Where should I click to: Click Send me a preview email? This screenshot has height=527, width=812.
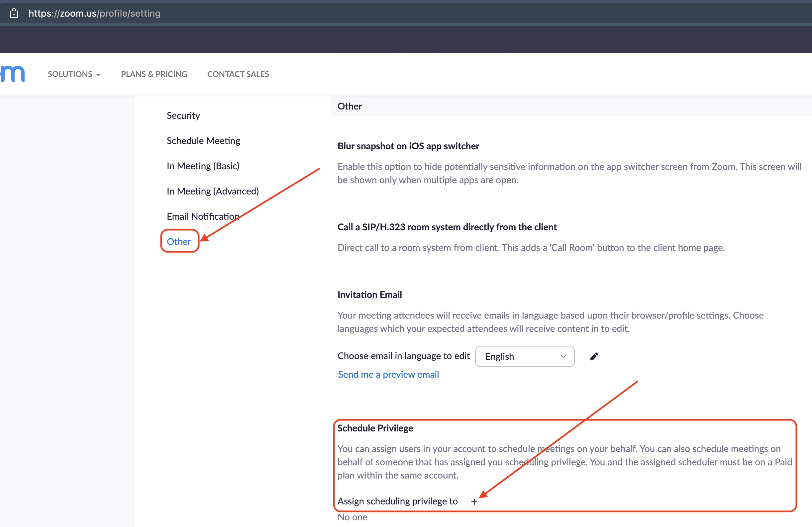[388, 374]
